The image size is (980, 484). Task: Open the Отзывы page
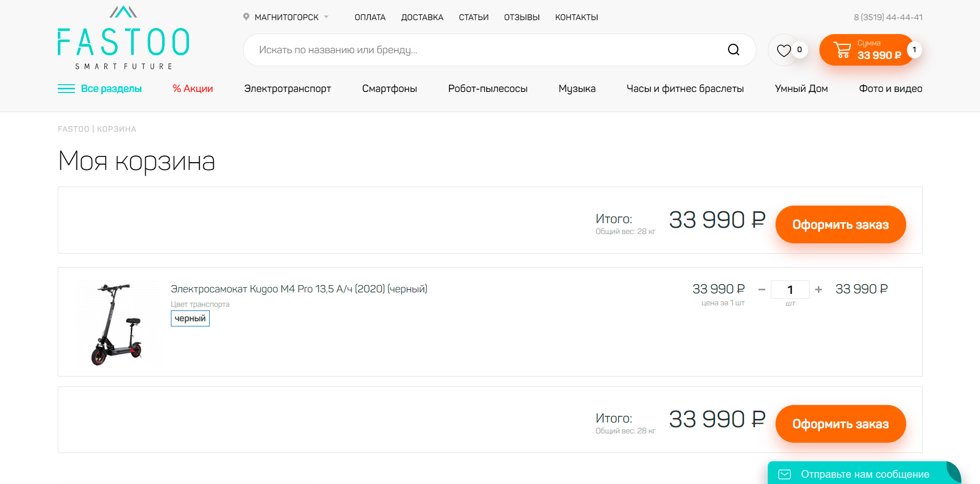(x=521, y=18)
